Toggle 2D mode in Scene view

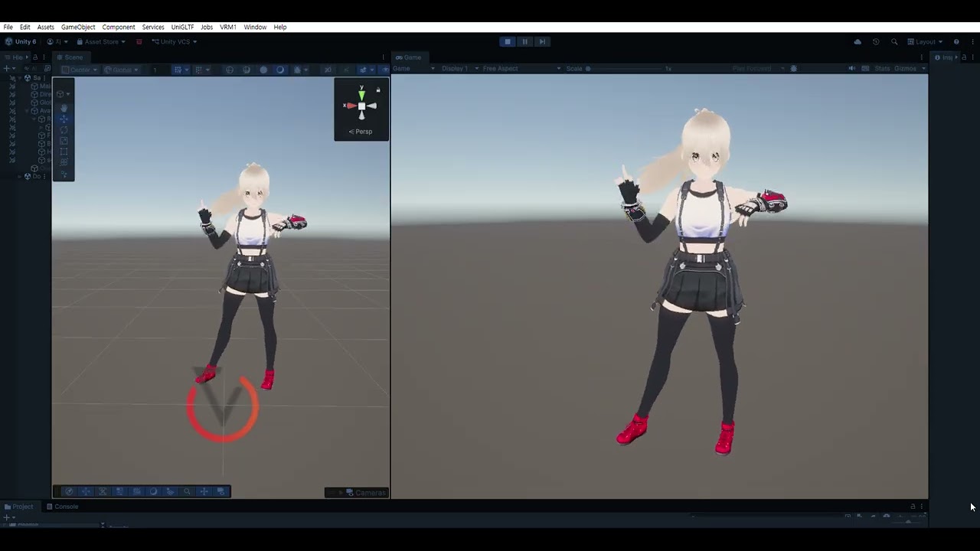328,70
